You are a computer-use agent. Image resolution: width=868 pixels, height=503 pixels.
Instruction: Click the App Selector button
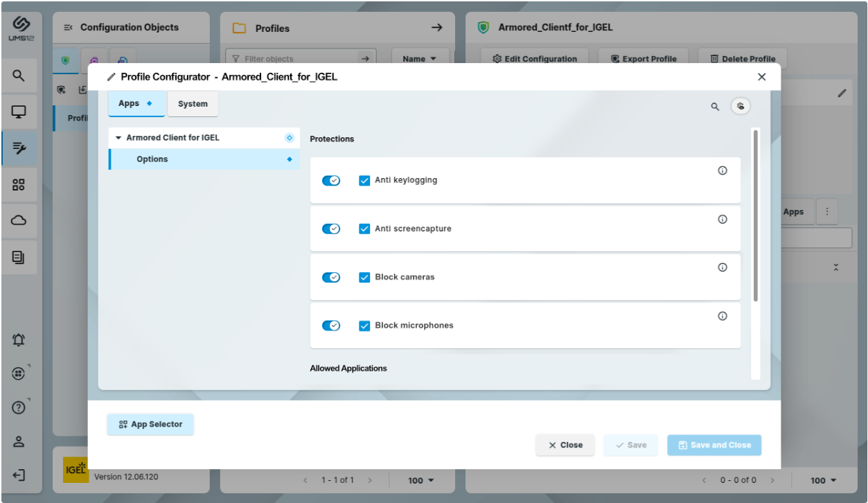point(150,424)
